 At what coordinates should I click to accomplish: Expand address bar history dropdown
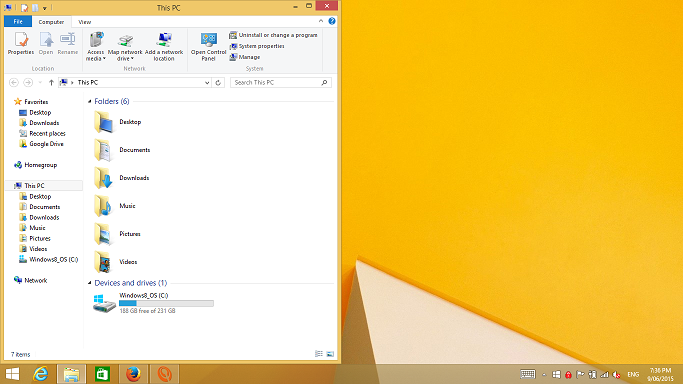[x=207, y=83]
